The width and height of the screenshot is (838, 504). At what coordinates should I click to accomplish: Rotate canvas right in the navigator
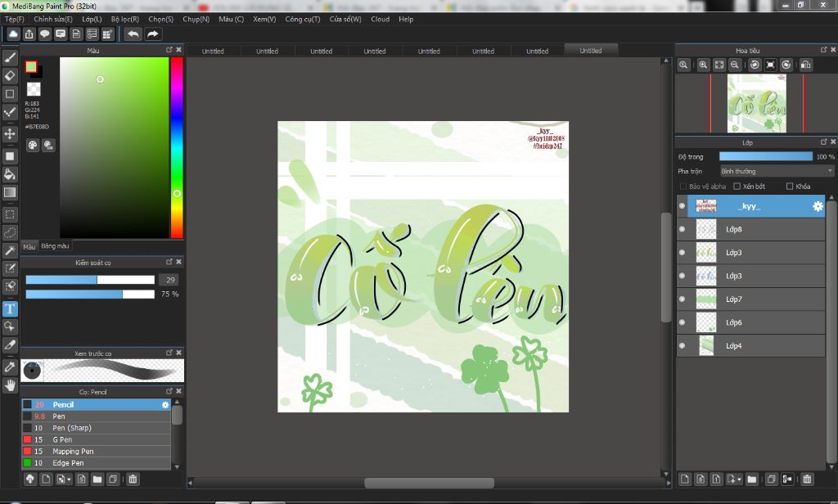point(786,65)
